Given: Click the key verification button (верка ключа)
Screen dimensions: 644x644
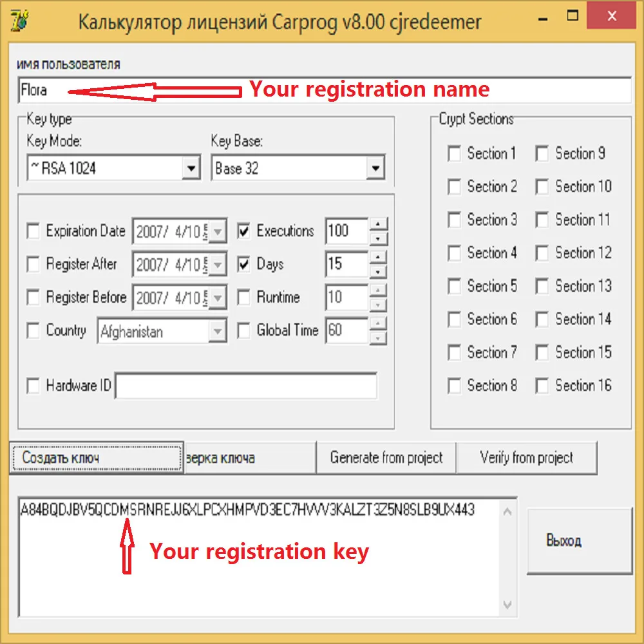Looking at the screenshot, I should pyautogui.click(x=250, y=458).
